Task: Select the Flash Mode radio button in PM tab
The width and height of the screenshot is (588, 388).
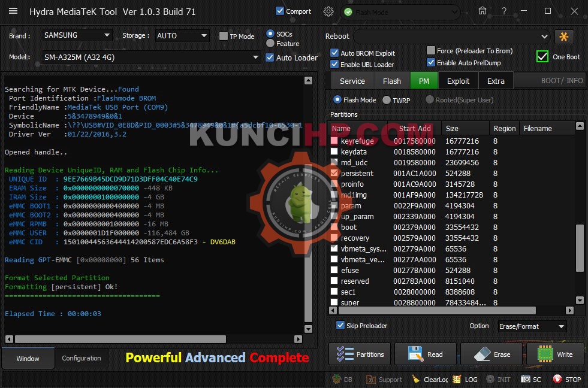Action: [x=337, y=99]
